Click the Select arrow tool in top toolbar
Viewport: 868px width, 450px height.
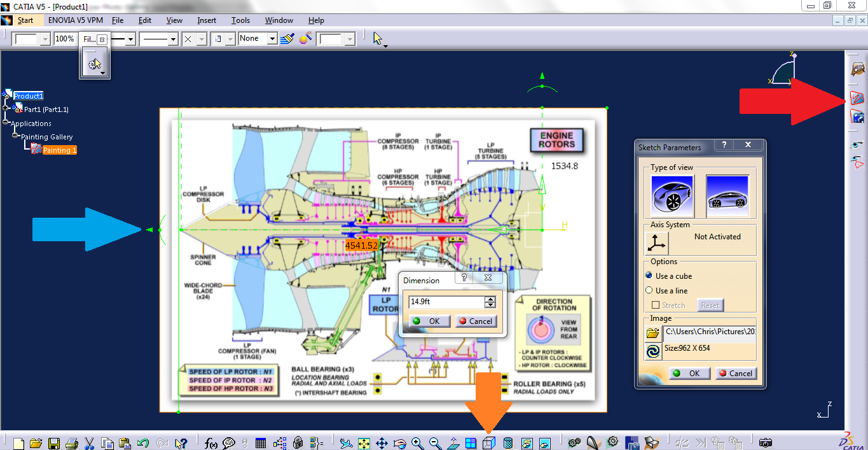tap(379, 39)
